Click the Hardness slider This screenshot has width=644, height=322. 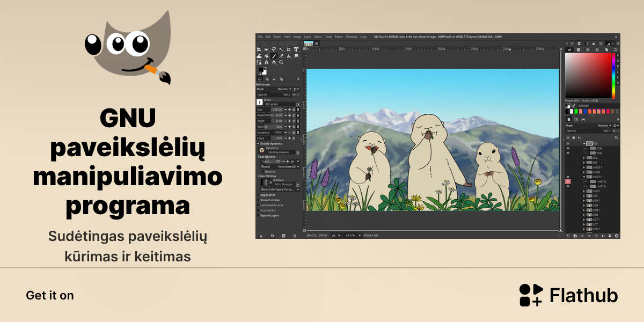[269, 132]
